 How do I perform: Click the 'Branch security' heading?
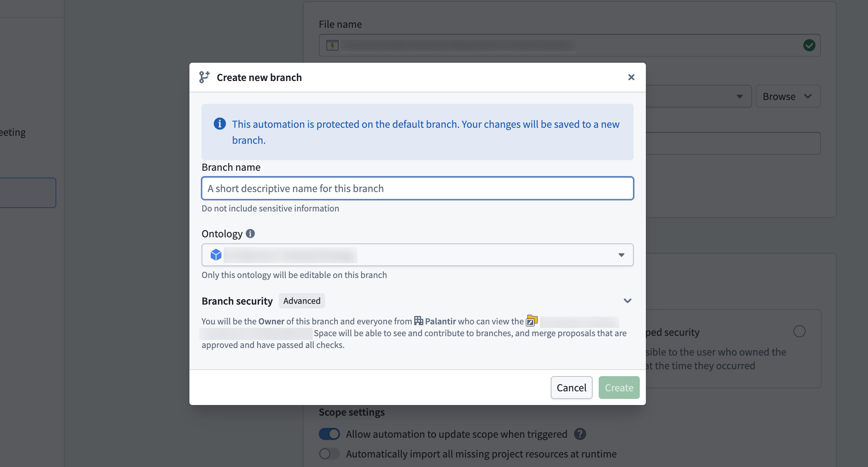pyautogui.click(x=237, y=301)
